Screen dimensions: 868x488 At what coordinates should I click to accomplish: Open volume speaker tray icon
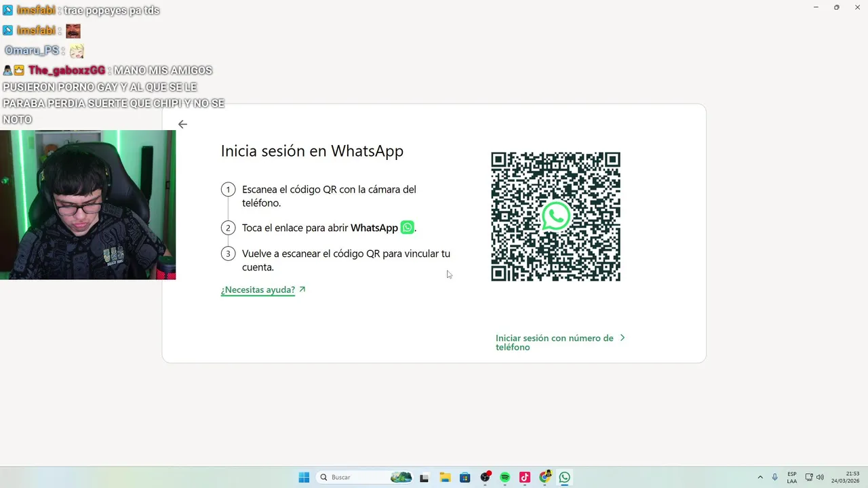820,477
